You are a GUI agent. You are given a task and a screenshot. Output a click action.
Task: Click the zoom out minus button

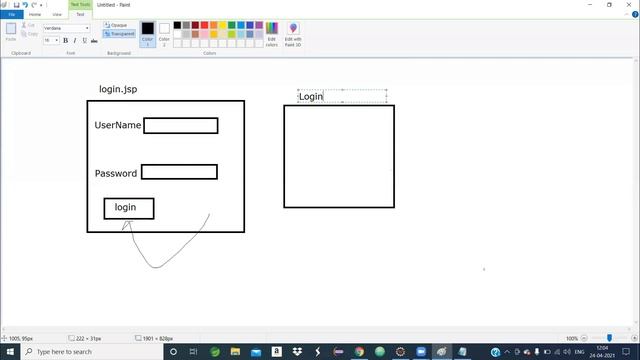584,338
